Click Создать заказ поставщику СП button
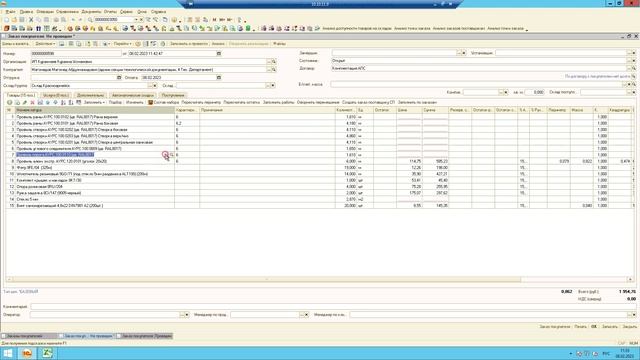The image size is (640, 360). (368, 102)
